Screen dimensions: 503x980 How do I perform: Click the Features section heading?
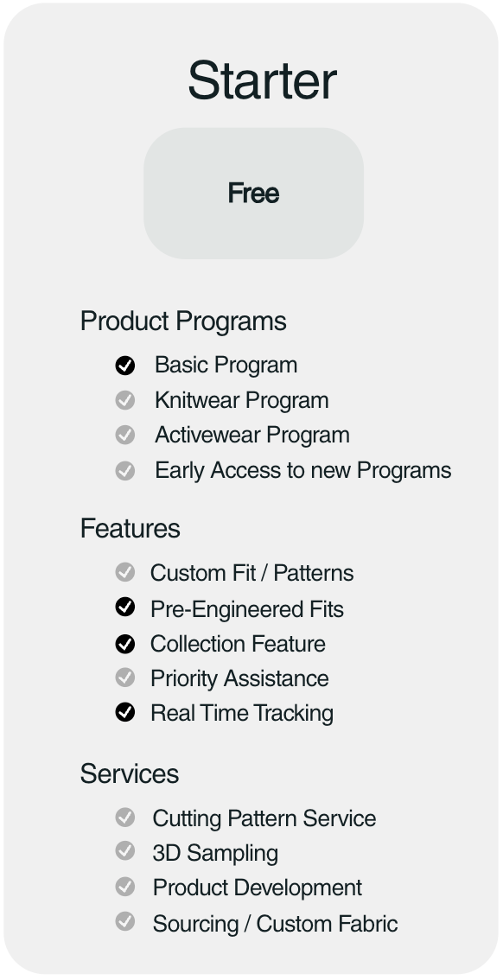click(x=130, y=529)
